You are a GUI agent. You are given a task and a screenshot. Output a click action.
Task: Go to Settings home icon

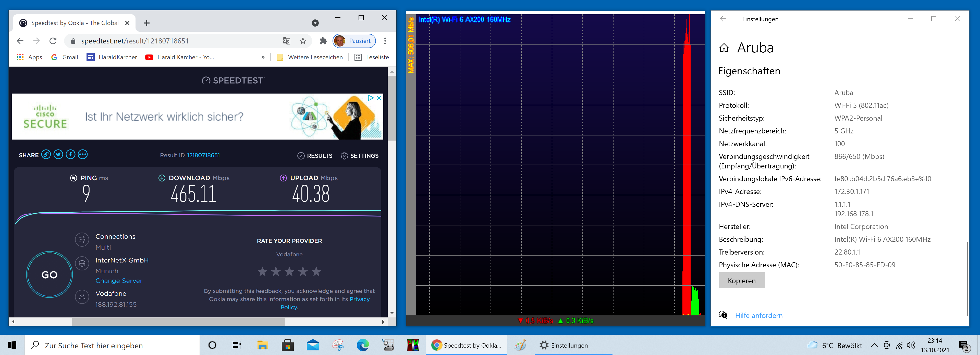[724, 48]
